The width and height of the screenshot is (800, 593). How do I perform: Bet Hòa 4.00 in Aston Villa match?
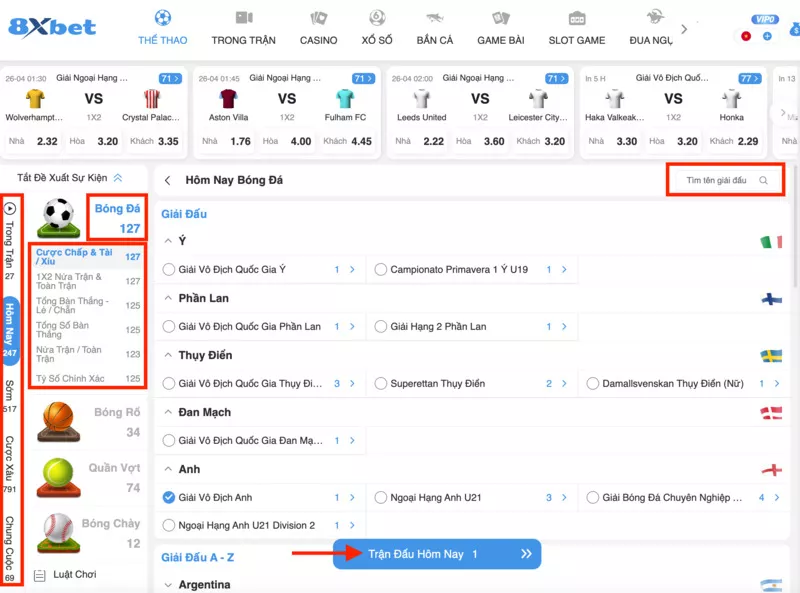[x=287, y=141]
